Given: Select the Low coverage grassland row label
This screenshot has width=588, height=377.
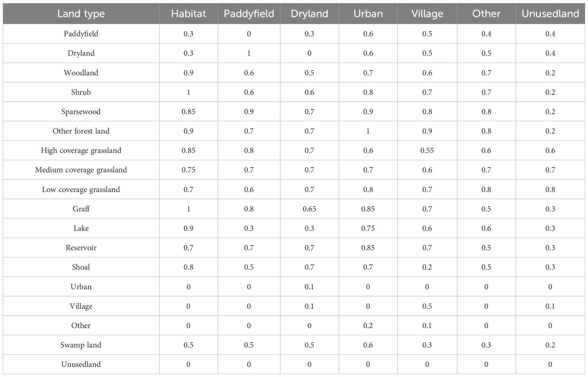Looking at the screenshot, I should [81, 190].
